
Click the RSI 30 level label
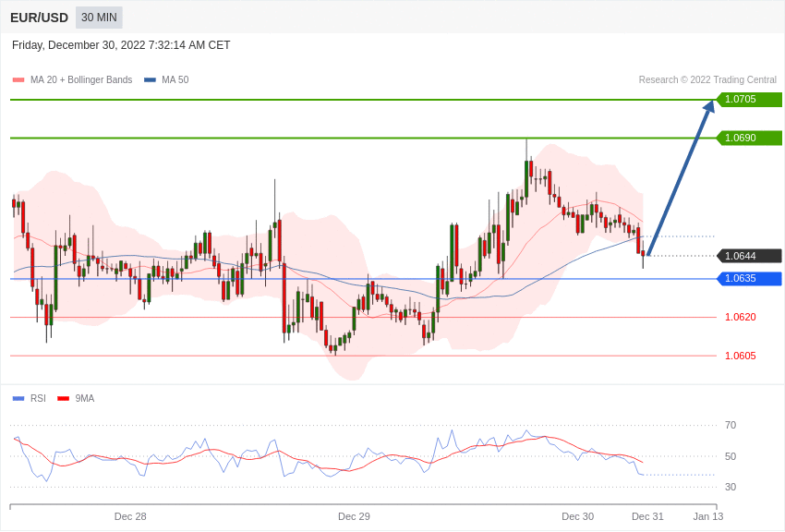pos(731,487)
